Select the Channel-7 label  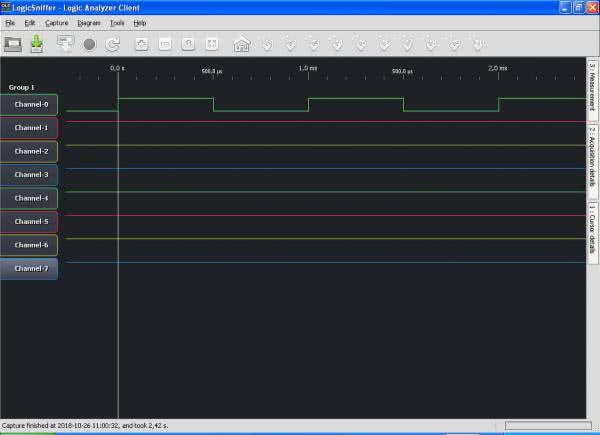coord(30,268)
